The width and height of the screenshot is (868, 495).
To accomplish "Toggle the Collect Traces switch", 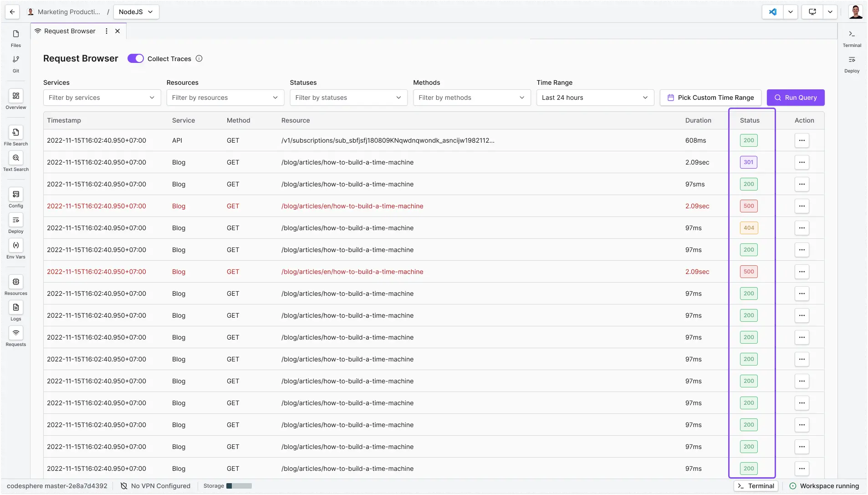I will pos(136,58).
